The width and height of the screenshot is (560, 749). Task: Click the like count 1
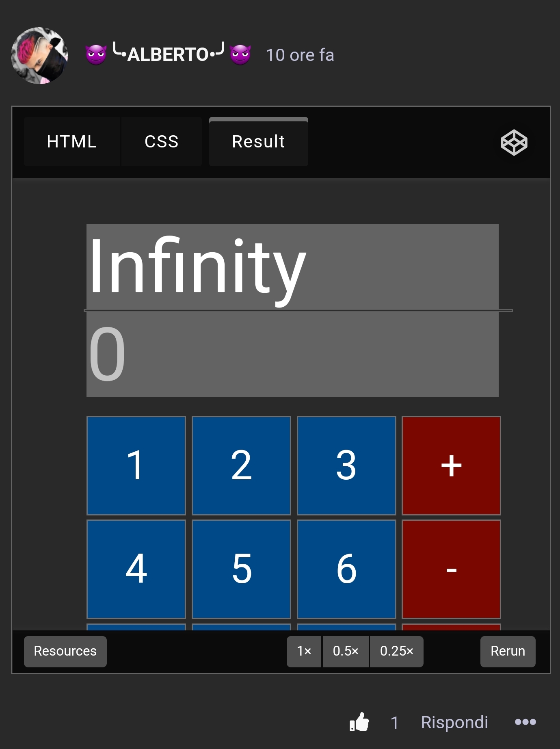394,723
